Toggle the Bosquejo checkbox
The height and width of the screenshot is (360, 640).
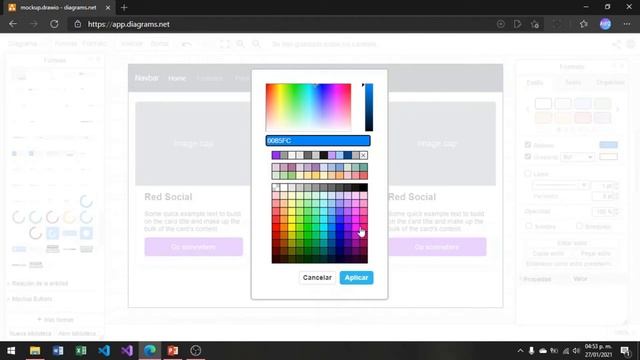point(579,226)
